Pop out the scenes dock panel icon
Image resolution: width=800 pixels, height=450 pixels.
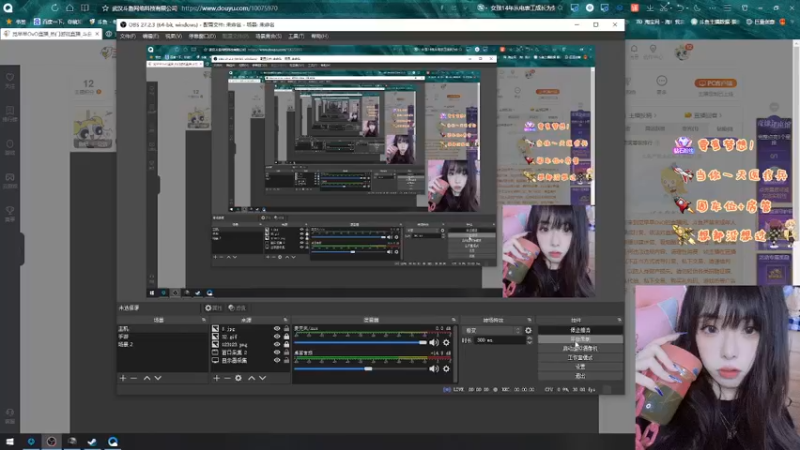pyautogui.click(x=204, y=320)
